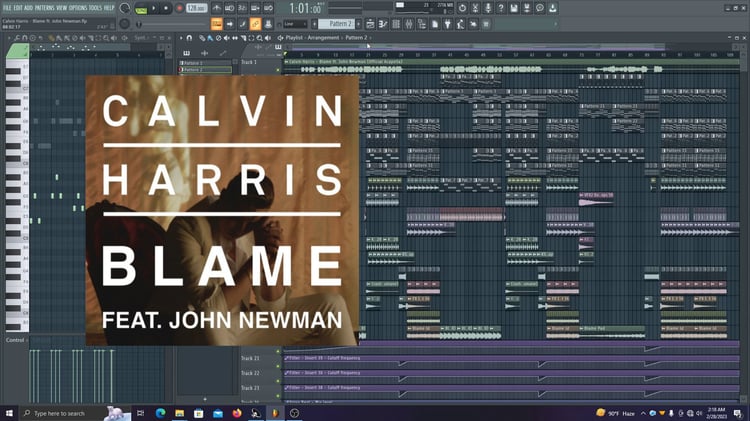Viewport: 750px width, 421px height.
Task: Select the Track 21 Cutoff frequency automation clip
Action: coord(511,362)
